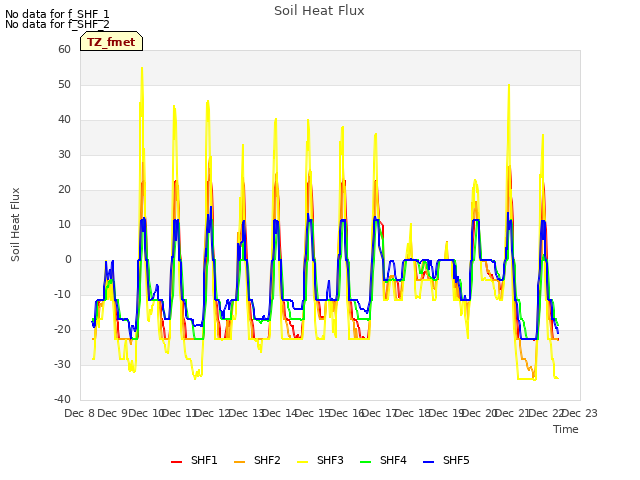Click the y-axis value -30
The height and width of the screenshot is (480, 640).
(63, 364)
